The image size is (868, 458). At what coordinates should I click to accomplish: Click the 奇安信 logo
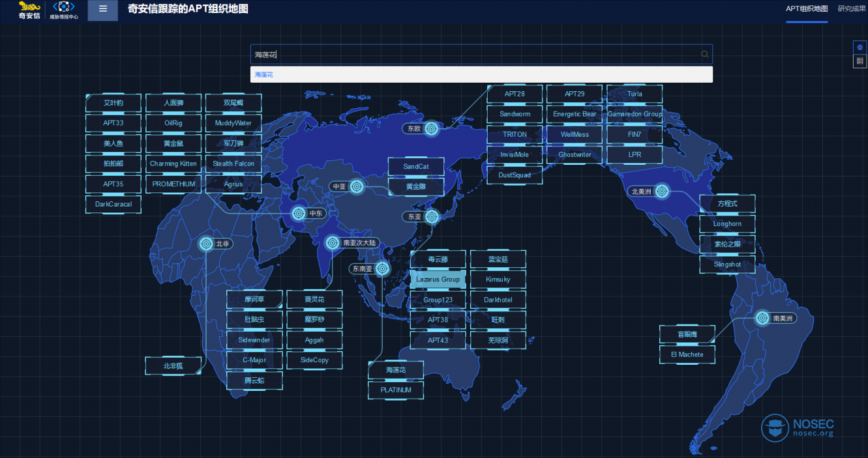pyautogui.click(x=29, y=10)
